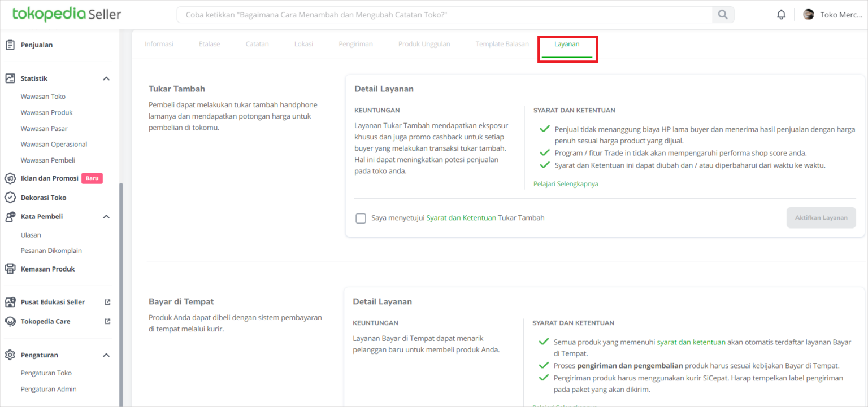The width and height of the screenshot is (868, 407).
Task: Open Wawasan Produk in sidebar
Action: point(46,112)
